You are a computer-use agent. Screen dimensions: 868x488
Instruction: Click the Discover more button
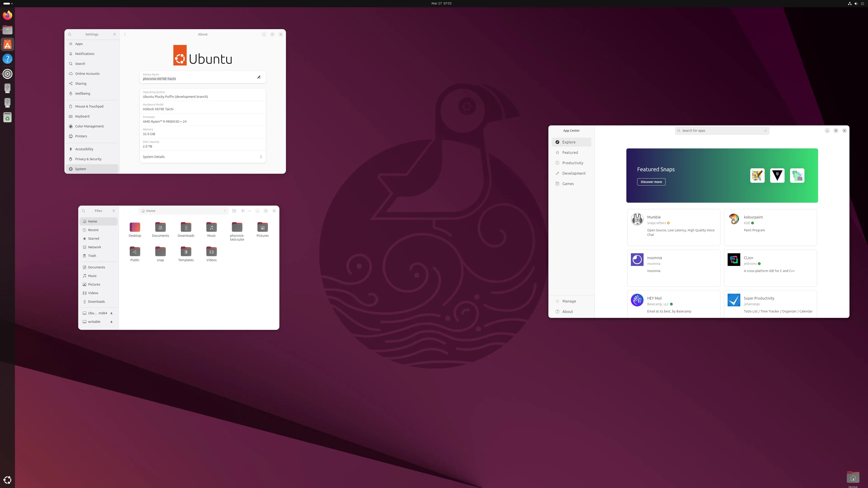[651, 182]
